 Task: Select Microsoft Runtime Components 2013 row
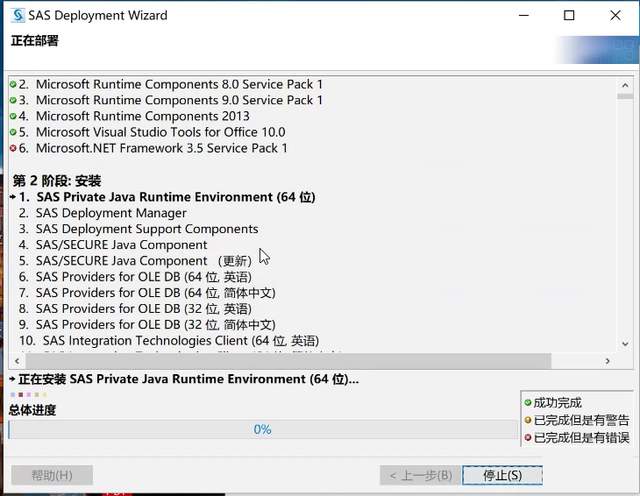click(x=143, y=116)
